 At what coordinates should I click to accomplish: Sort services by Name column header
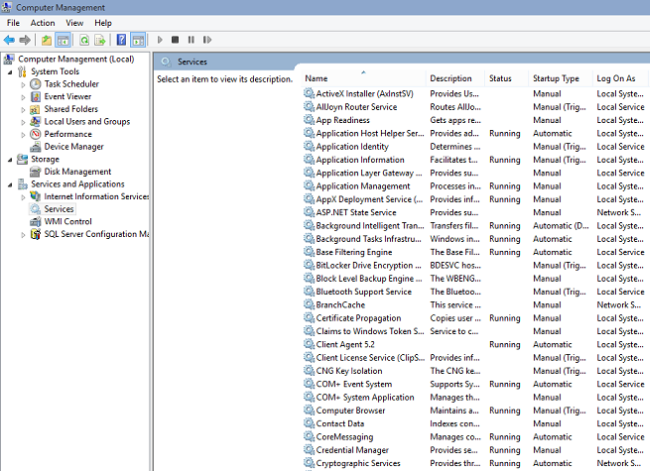(364, 78)
